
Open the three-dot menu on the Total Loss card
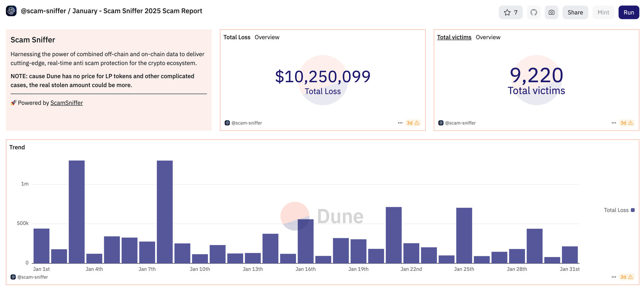(400, 123)
